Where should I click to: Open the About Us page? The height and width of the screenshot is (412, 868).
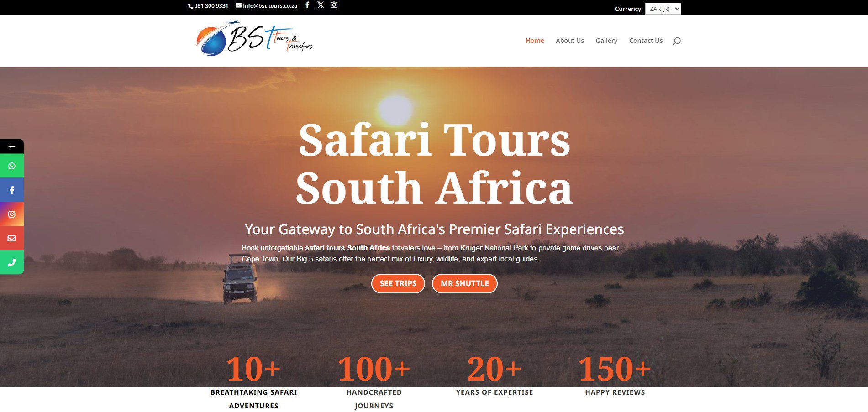(569, 41)
